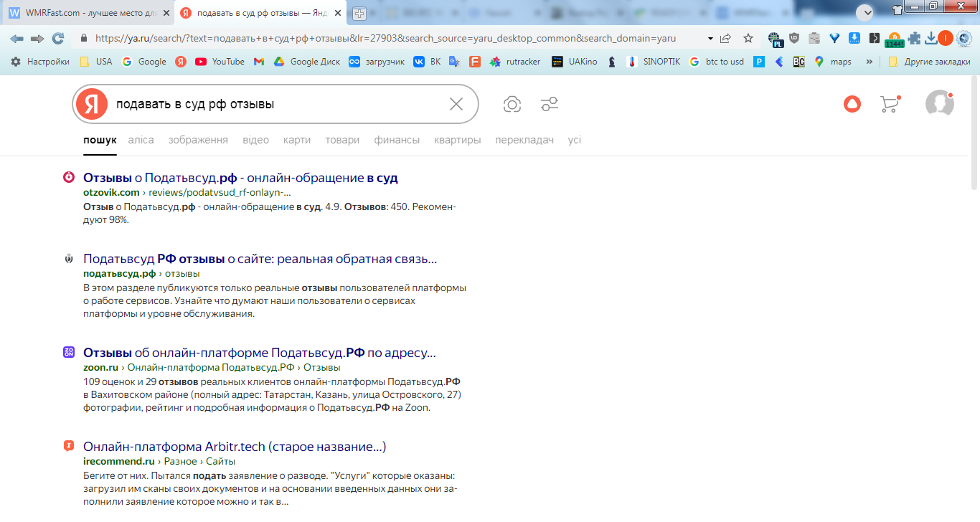The width and height of the screenshot is (980, 522).
Task: Open the усі services tab
Action: (575, 140)
